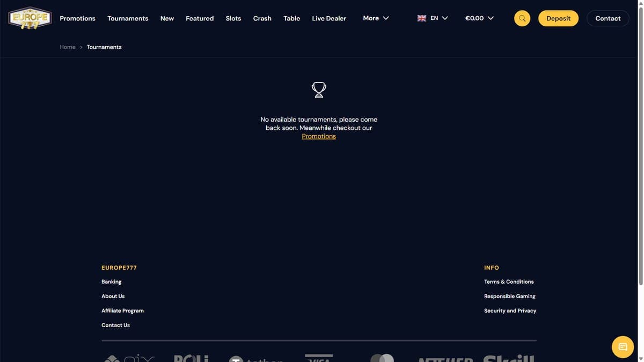Expand the More menu
Screen dimensions: 644x362
tap(376, 18)
